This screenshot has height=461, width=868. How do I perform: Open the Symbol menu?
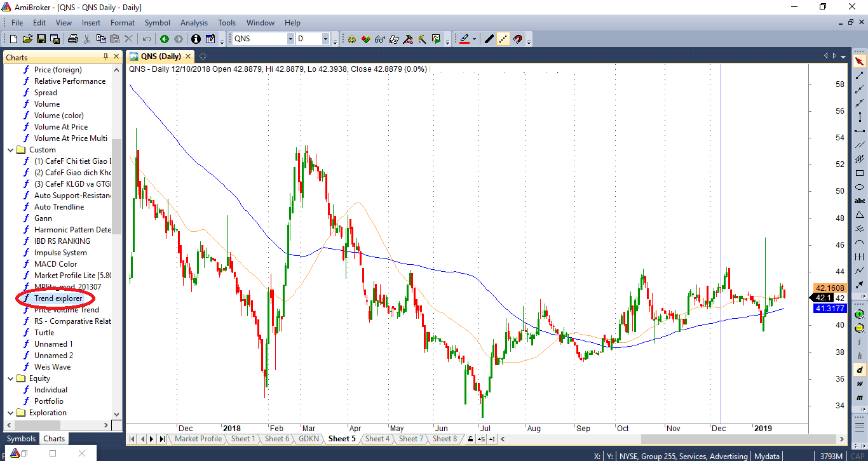click(x=157, y=23)
